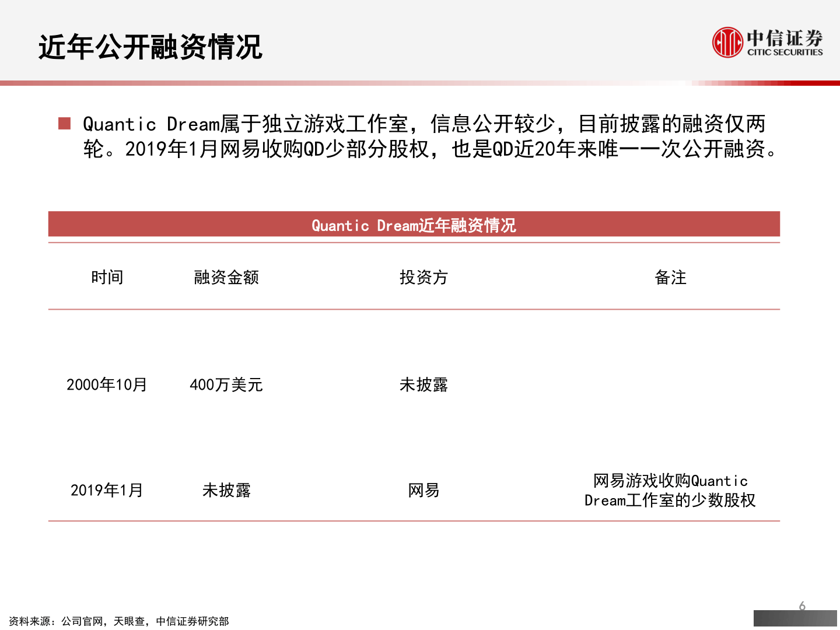Click the table banner Quantic Dream近年融资情况
This screenshot has height=630, width=840.
[414, 225]
